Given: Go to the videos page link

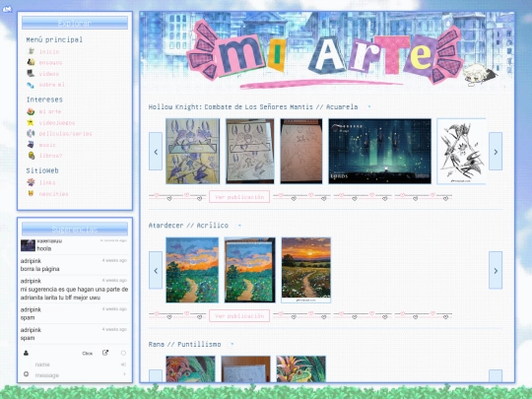Looking at the screenshot, I should click(x=49, y=74).
